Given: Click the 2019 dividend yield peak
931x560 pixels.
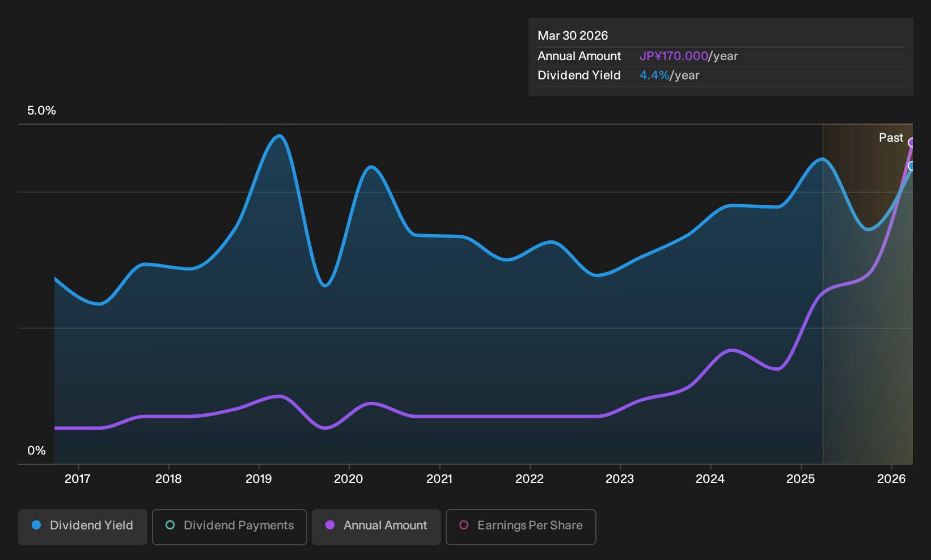Looking at the screenshot, I should click(x=278, y=136).
